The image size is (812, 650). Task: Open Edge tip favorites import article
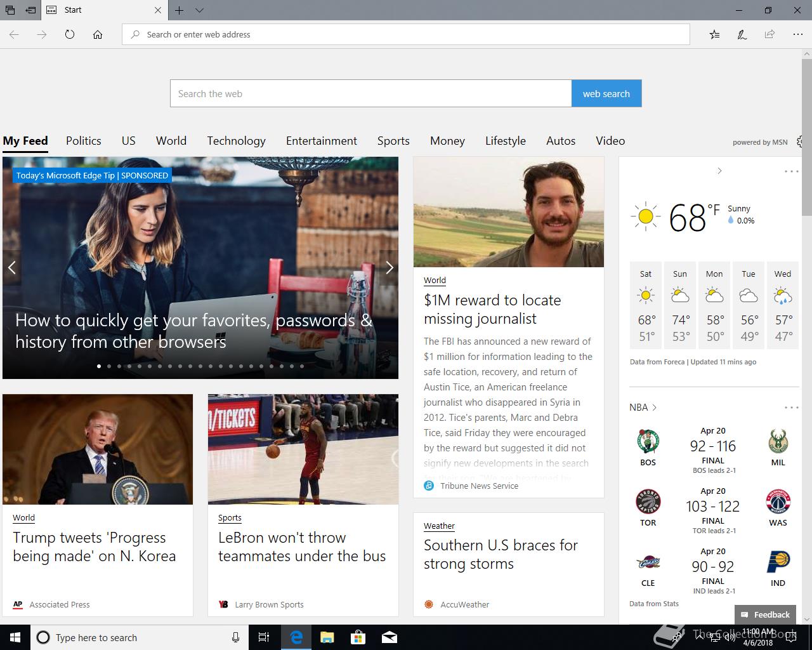coord(193,331)
